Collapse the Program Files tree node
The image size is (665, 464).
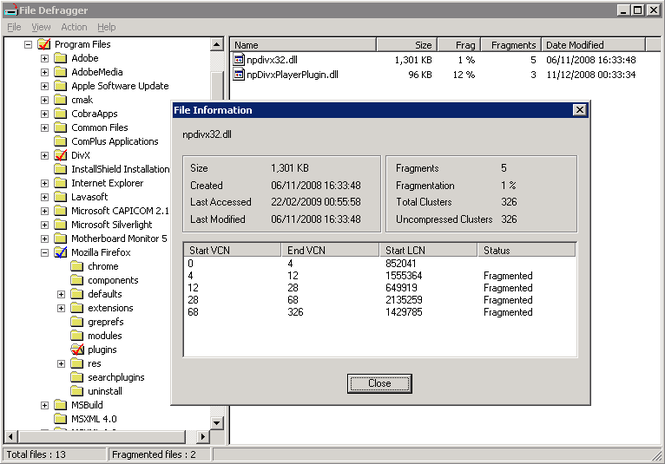pyautogui.click(x=28, y=45)
